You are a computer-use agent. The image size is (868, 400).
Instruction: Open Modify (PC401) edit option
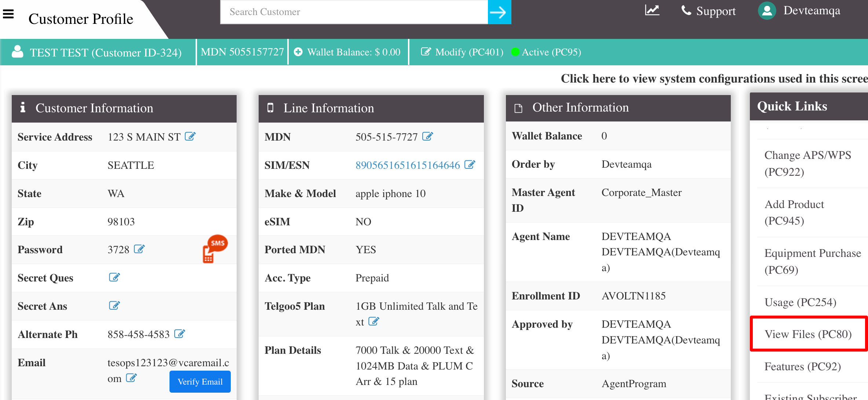tap(462, 52)
